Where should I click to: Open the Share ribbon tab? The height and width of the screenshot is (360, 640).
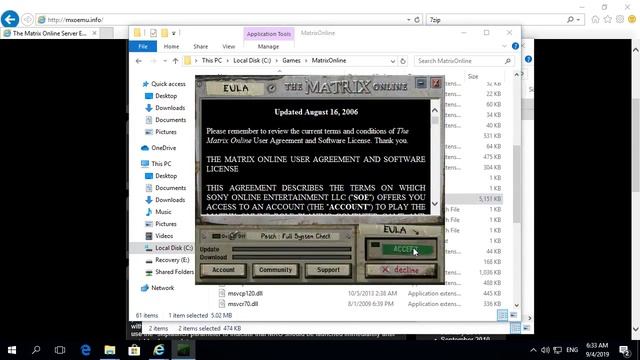pos(200,47)
